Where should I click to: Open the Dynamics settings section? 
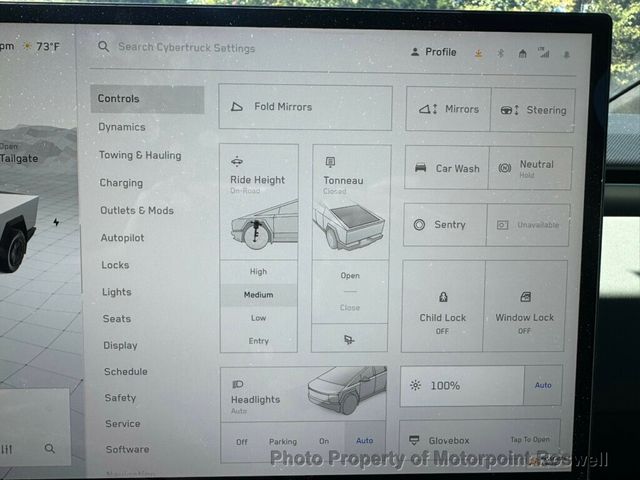122,127
